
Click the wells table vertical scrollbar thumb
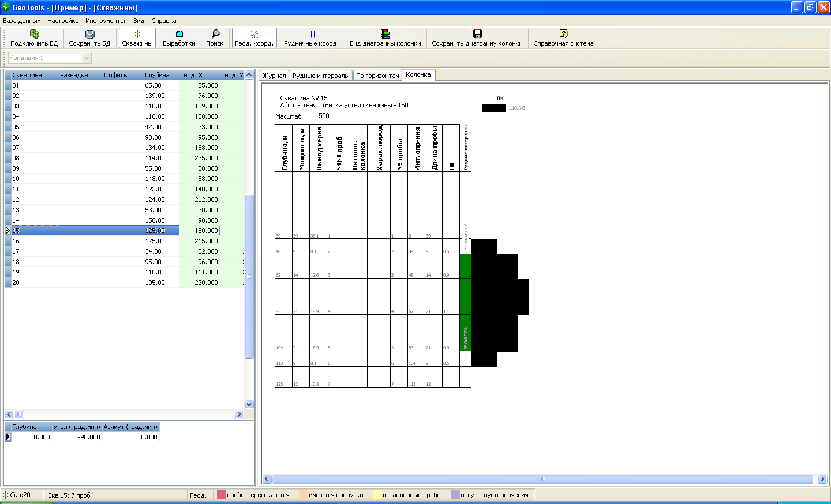coord(249,277)
